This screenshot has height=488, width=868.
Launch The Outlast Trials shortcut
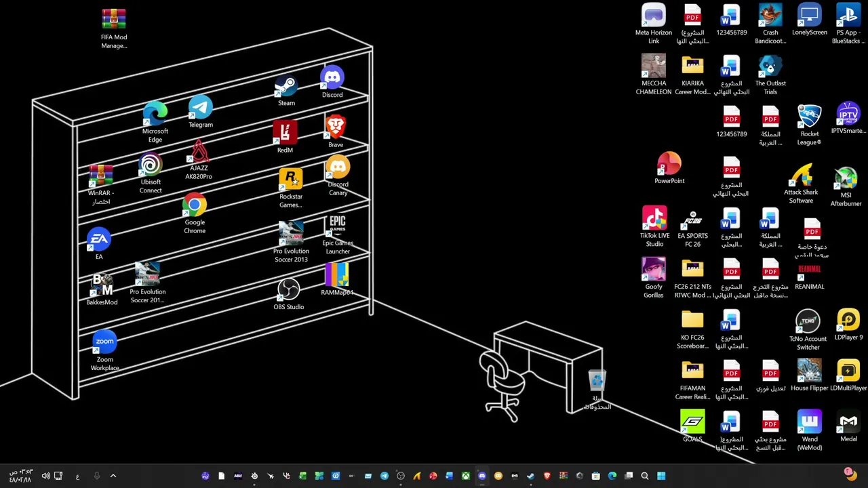pyautogui.click(x=770, y=75)
